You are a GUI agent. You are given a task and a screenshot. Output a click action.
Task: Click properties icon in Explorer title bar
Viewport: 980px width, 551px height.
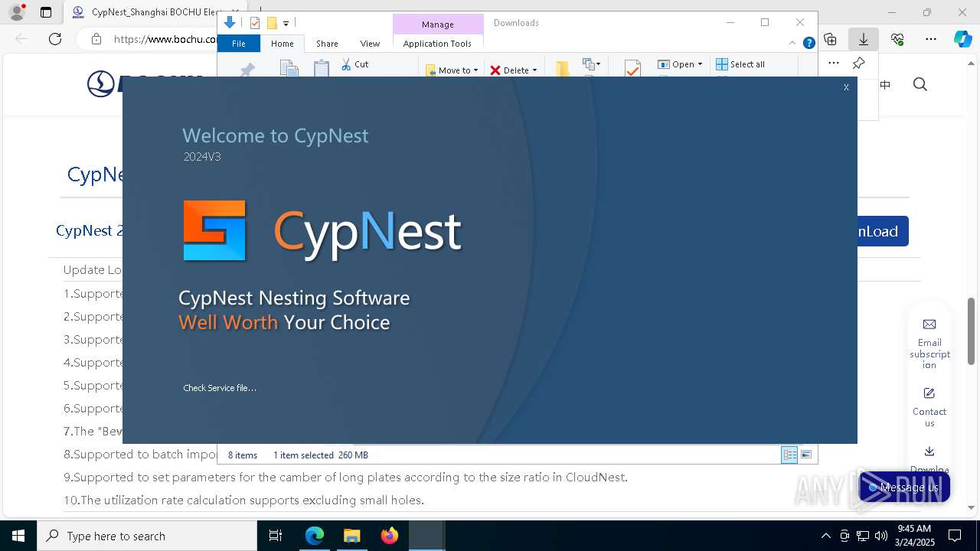coord(255,23)
